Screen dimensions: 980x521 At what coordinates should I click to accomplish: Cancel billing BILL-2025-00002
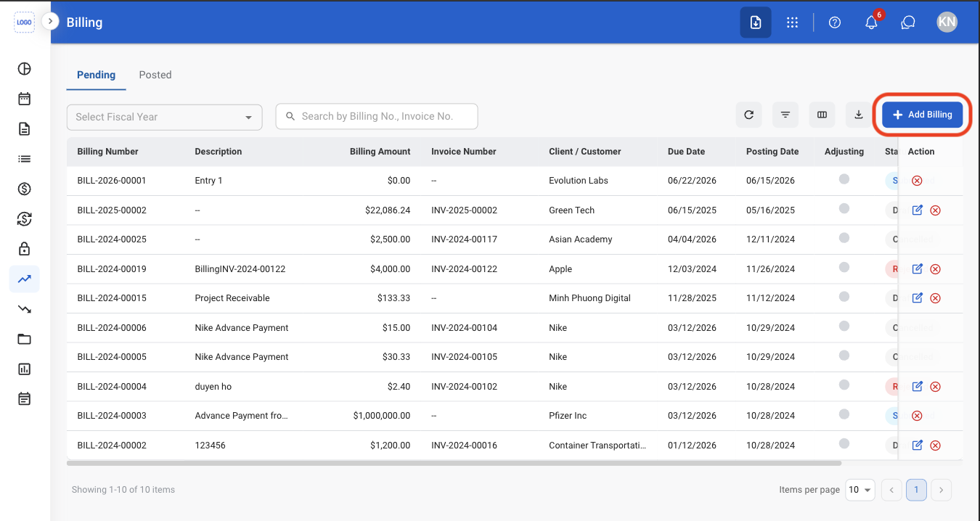(935, 210)
